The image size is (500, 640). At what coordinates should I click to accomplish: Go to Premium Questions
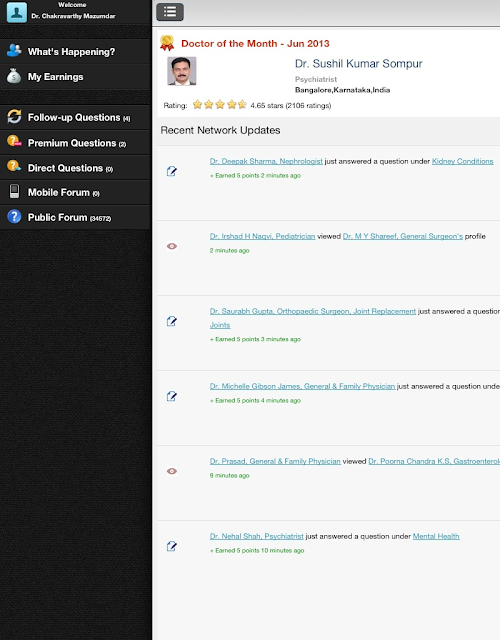tap(76, 142)
